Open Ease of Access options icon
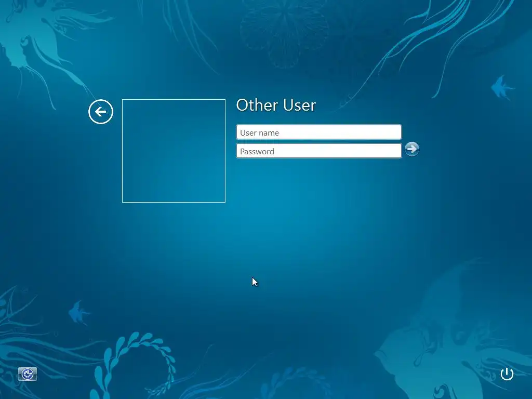 (28, 374)
